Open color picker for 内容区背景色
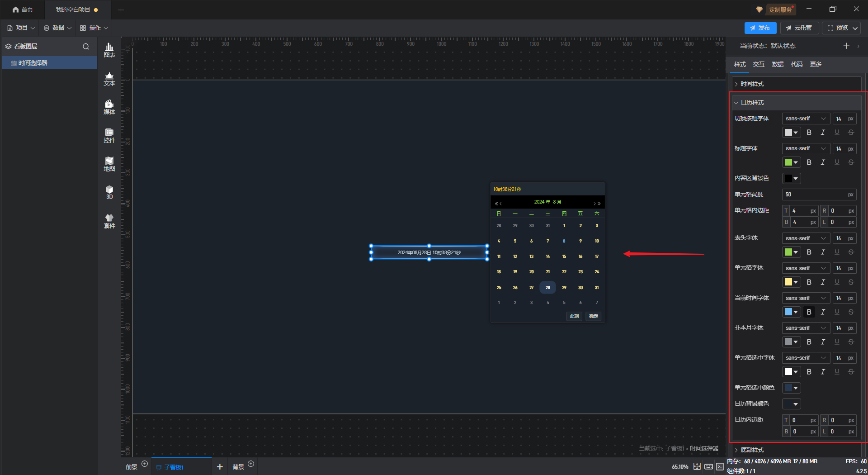Viewport: 868px width, 475px height. pyautogui.click(x=792, y=178)
